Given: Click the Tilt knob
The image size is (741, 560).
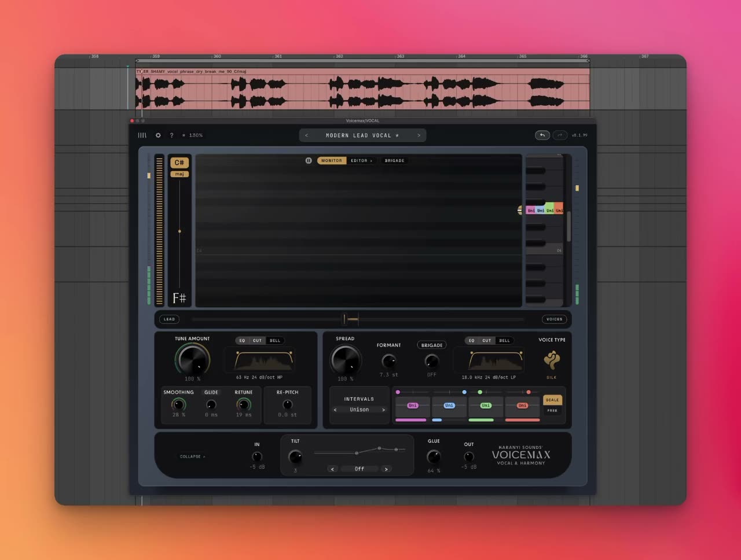Looking at the screenshot, I should [x=295, y=456].
